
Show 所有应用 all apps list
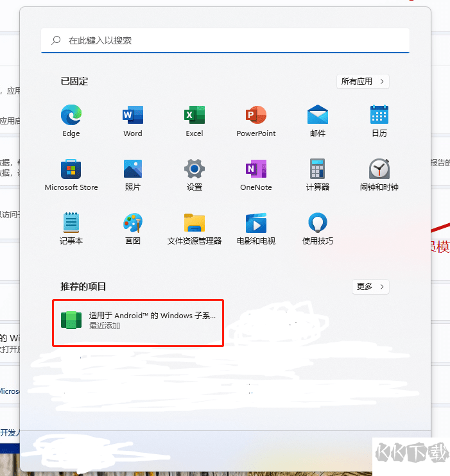pyautogui.click(x=363, y=81)
